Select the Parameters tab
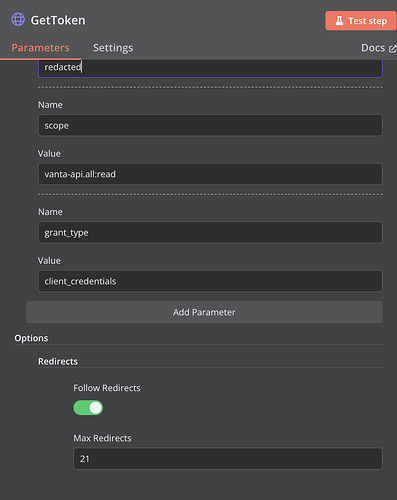This screenshot has height=500, width=397. 40,48
